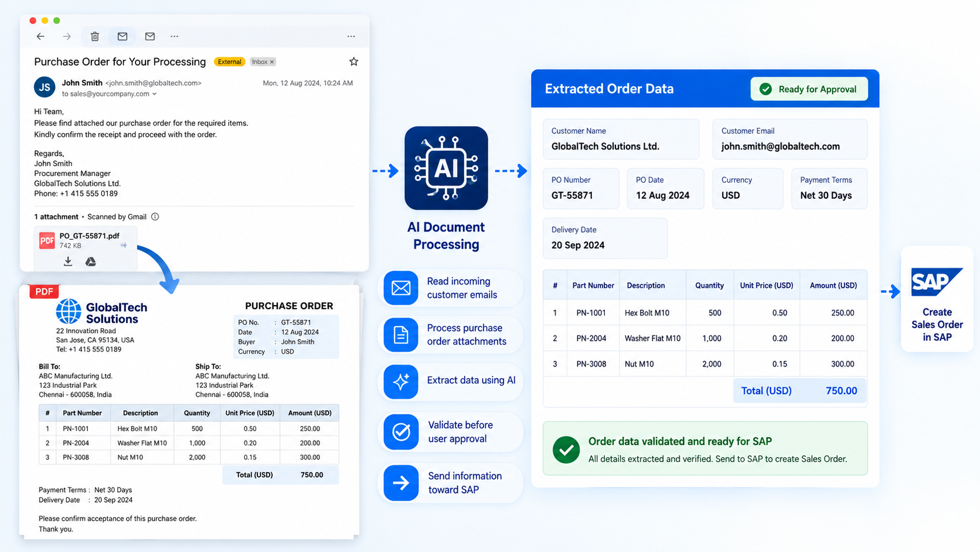
Task: Click the PO Date field
Action: tap(665, 188)
